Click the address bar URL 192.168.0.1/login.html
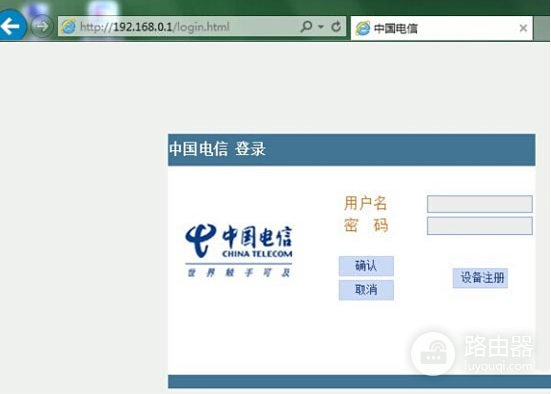The height and width of the screenshot is (394, 551). (x=155, y=27)
